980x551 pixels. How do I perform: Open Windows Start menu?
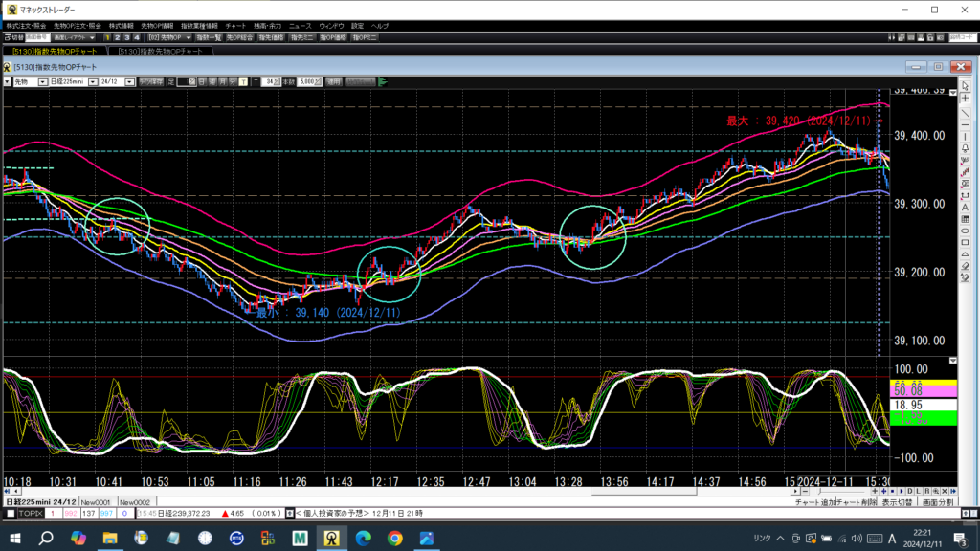(x=15, y=538)
